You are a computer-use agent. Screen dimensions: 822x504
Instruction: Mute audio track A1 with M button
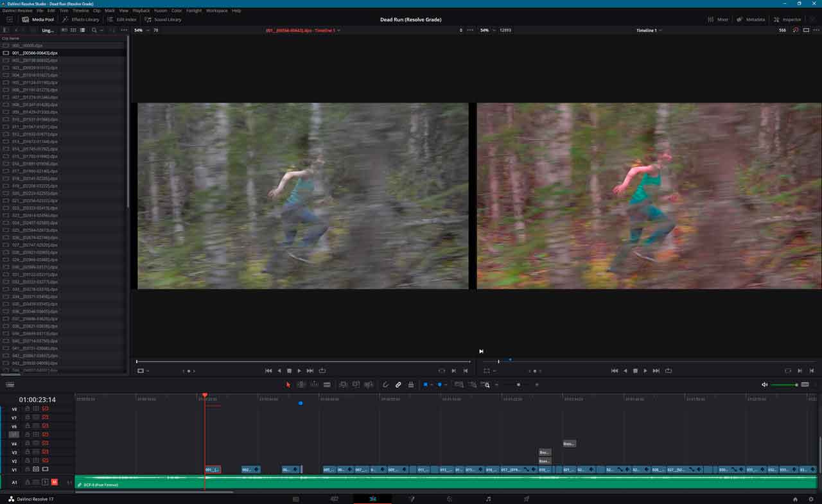tap(55, 482)
